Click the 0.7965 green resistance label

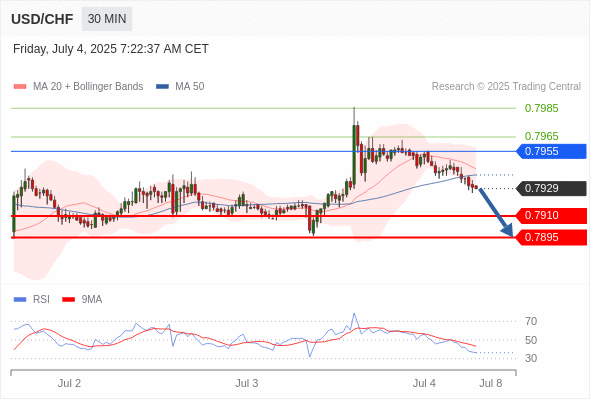[541, 136]
